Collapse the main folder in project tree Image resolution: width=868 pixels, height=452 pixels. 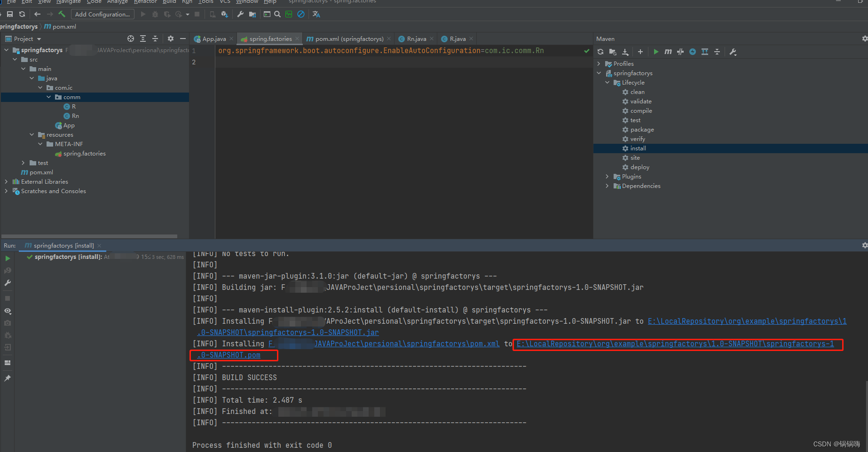point(24,69)
